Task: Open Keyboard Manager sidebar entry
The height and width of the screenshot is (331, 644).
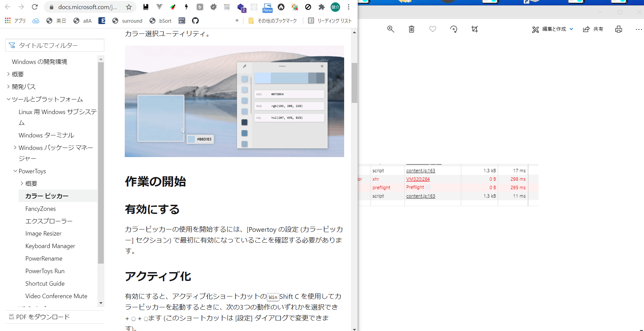Action: [x=50, y=246]
